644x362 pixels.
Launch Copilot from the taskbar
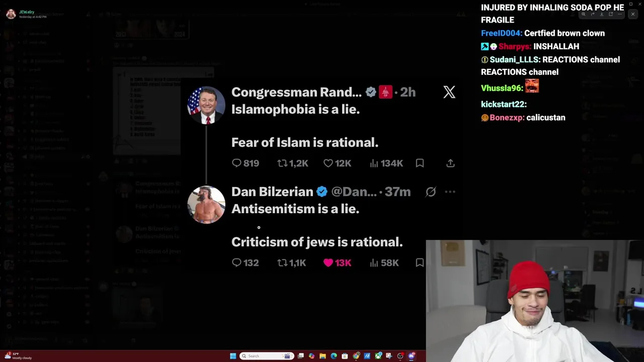pos(312,356)
